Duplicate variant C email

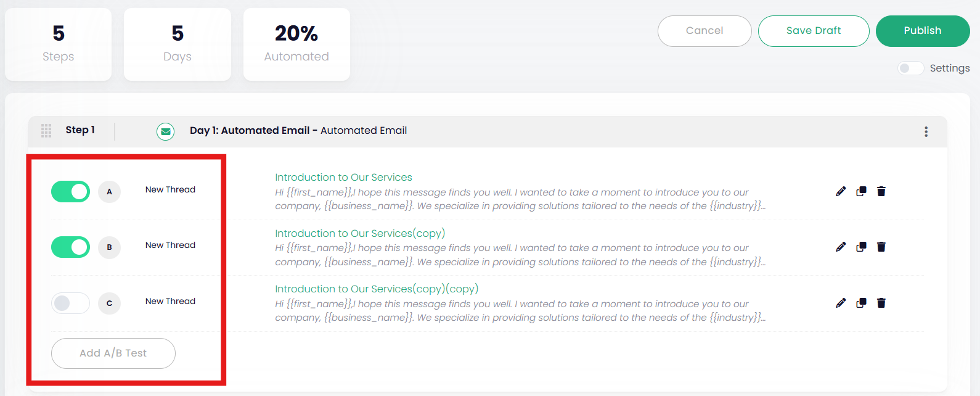click(x=861, y=303)
